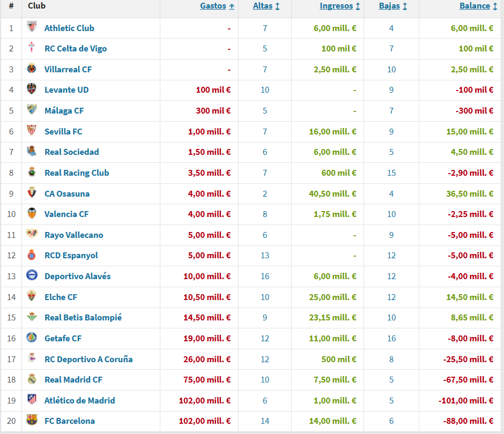Click the Athletic Club crest icon
The image size is (504, 434).
[x=32, y=27]
